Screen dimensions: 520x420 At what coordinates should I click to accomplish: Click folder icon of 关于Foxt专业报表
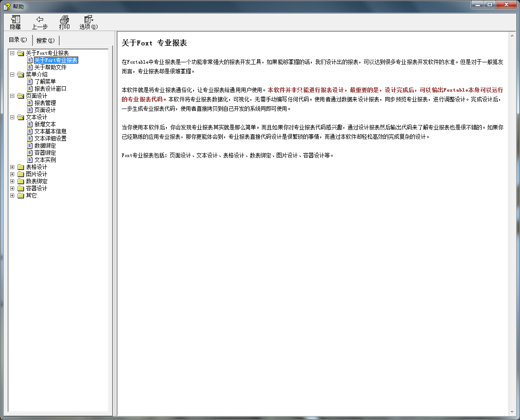pos(20,53)
